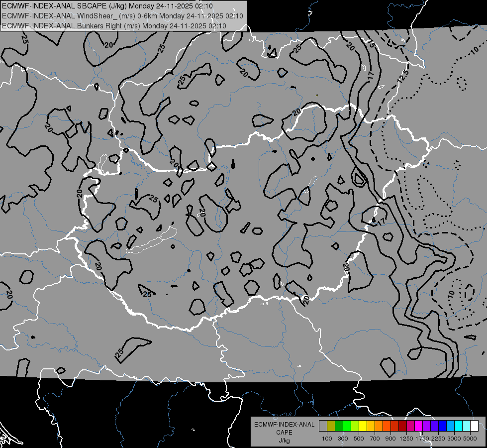
Task: Choose the sky blue legend swatch
Action: tap(451, 426)
